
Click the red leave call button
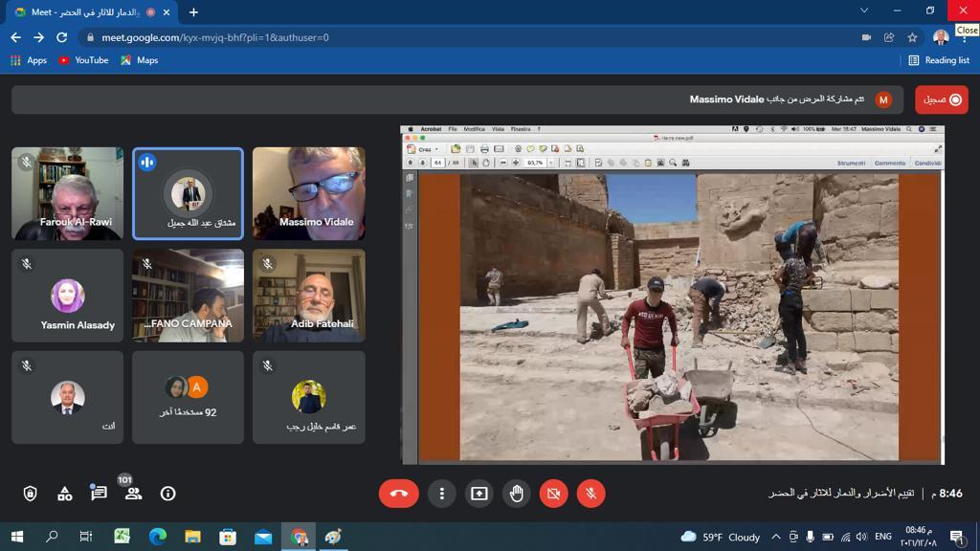click(399, 494)
